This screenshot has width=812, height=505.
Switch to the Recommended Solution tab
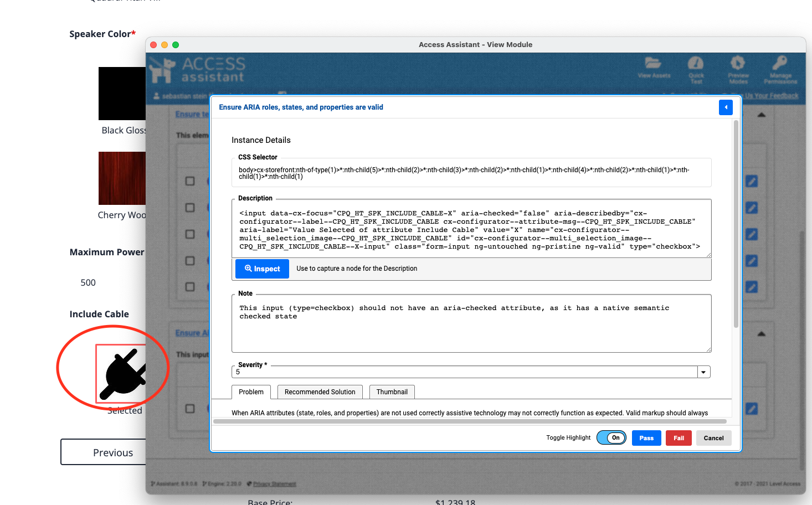coord(320,391)
